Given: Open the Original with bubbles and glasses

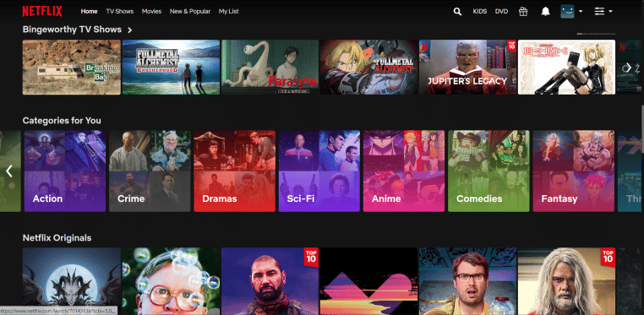Looking at the screenshot, I should (171, 281).
